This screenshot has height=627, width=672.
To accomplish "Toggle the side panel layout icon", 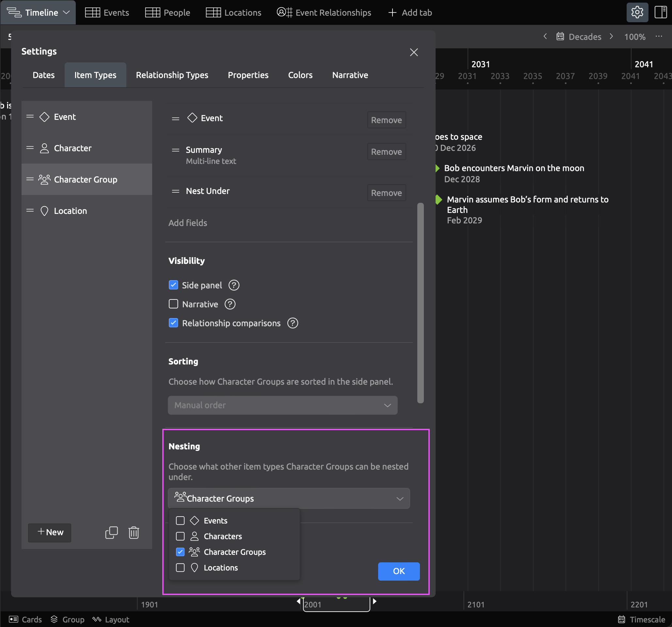I will tap(660, 12).
